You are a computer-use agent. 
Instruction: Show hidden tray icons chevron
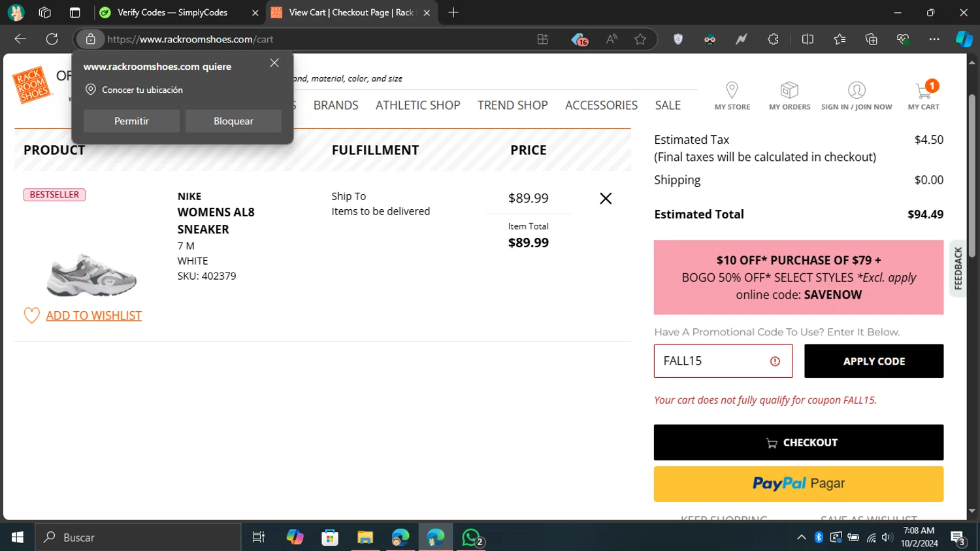(802, 537)
